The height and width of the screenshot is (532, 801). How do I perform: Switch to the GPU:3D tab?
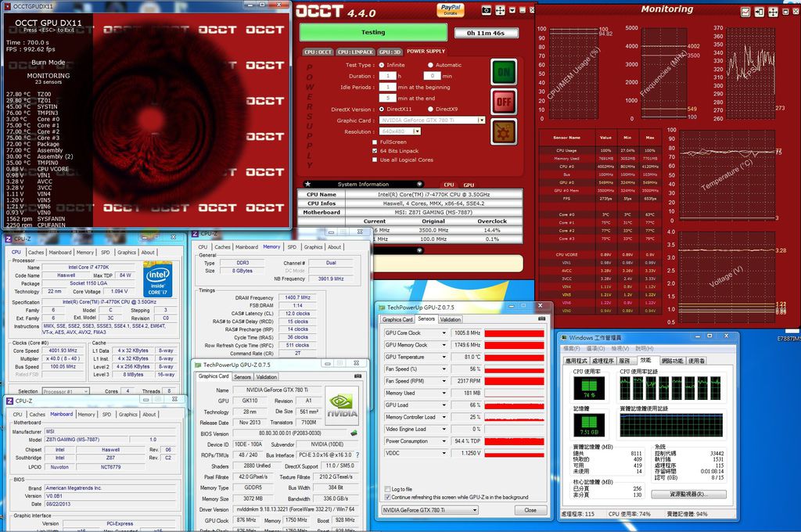pyautogui.click(x=390, y=52)
